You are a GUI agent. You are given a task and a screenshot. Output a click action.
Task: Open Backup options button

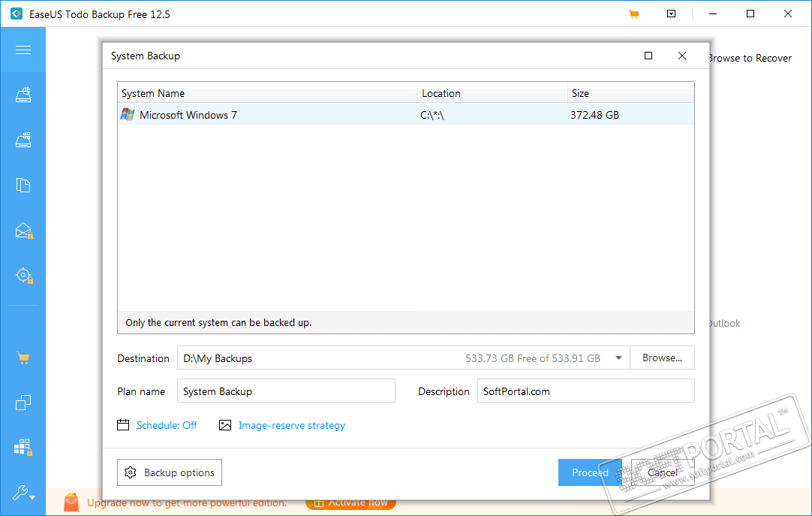[170, 472]
